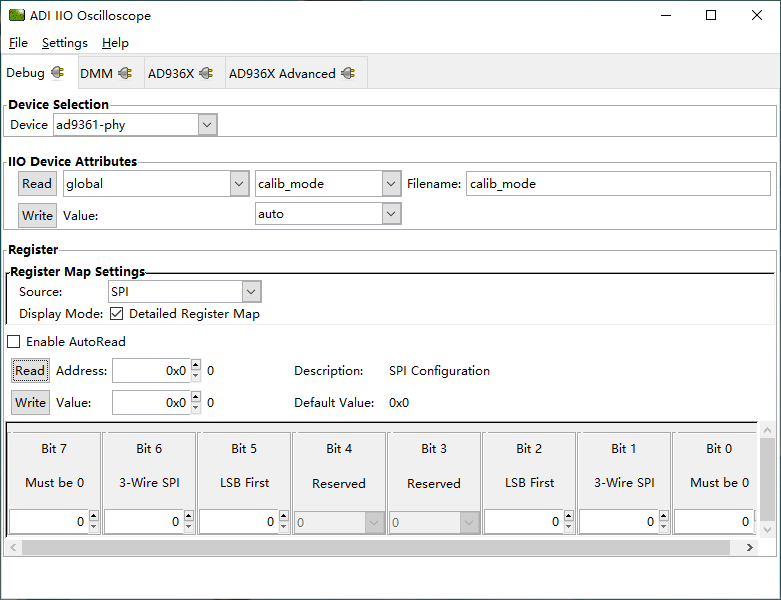Open the disabled Bit 3 Reserved dropdown

coord(434,522)
